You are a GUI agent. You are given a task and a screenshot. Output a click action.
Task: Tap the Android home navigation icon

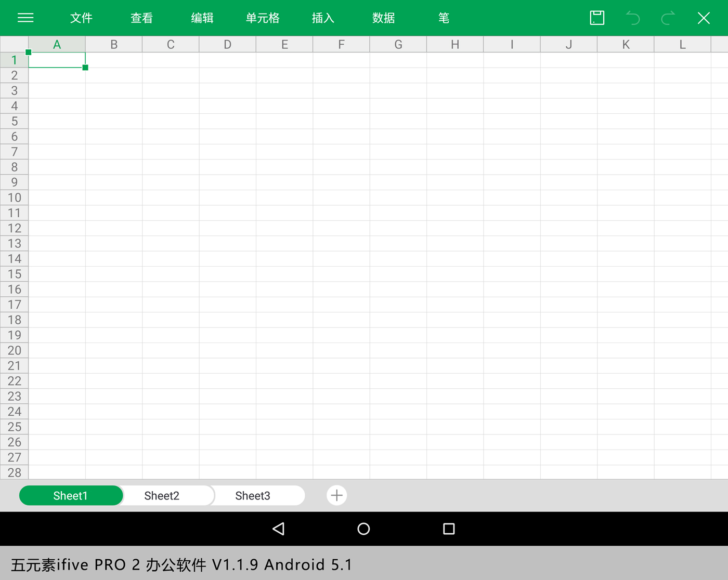click(x=363, y=529)
